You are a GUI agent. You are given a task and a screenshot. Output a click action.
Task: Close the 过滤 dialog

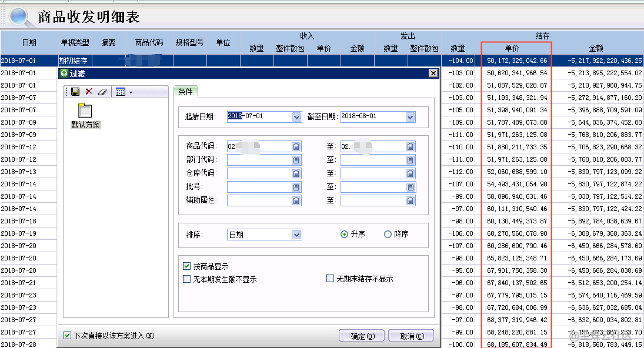tap(433, 73)
